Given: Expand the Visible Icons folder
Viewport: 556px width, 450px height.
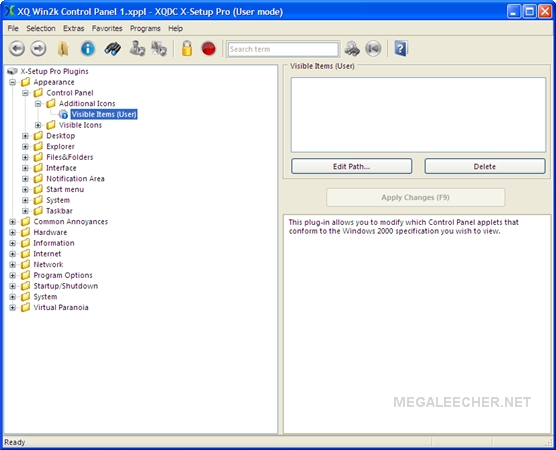Looking at the screenshot, I should pos(38,125).
